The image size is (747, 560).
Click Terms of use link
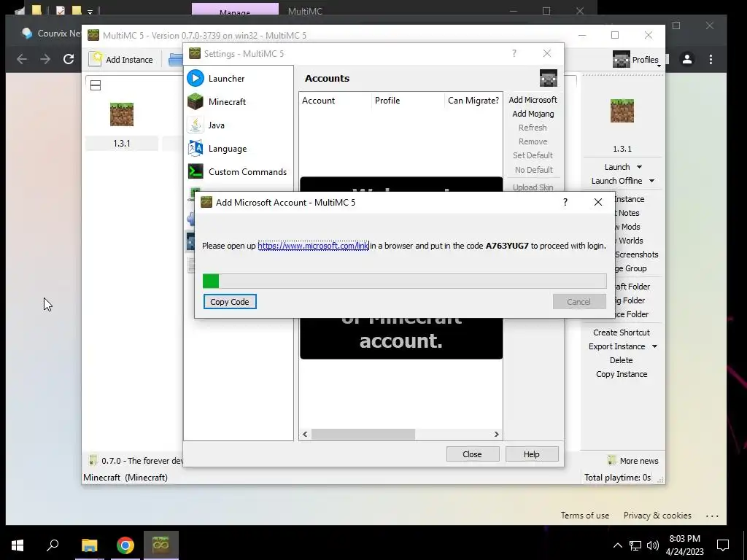(584, 516)
